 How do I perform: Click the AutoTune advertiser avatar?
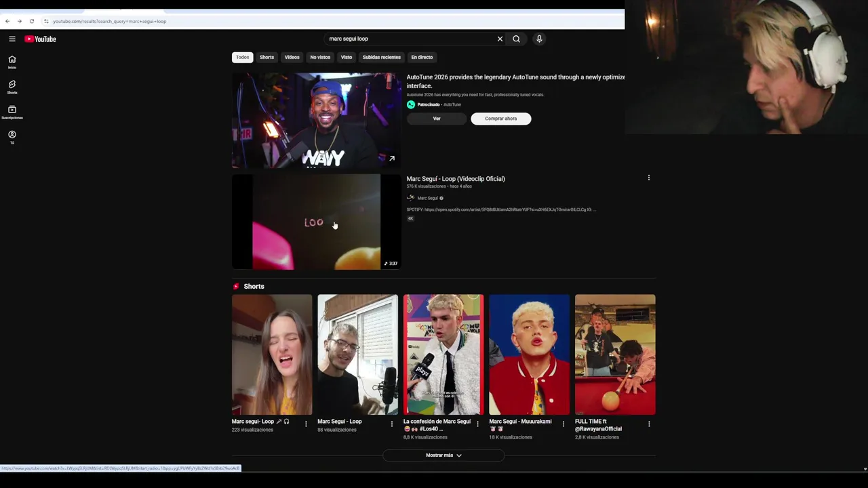click(410, 104)
